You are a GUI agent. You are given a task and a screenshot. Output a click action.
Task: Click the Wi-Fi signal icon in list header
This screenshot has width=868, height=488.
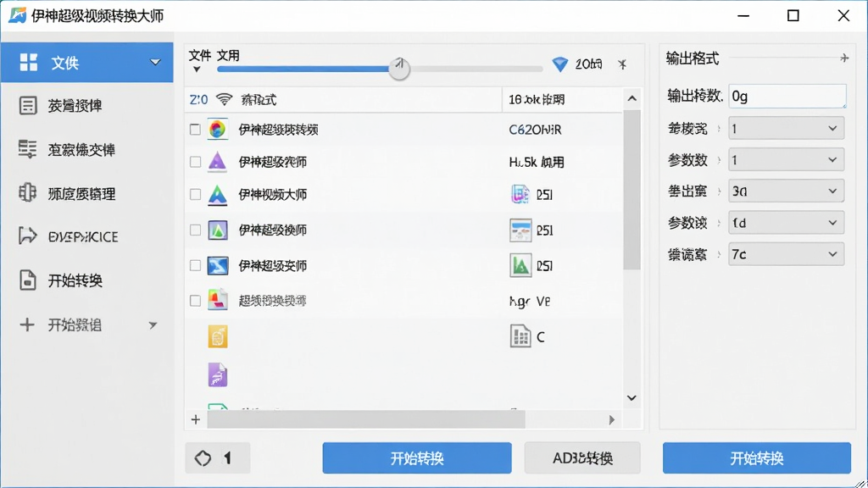(x=224, y=99)
